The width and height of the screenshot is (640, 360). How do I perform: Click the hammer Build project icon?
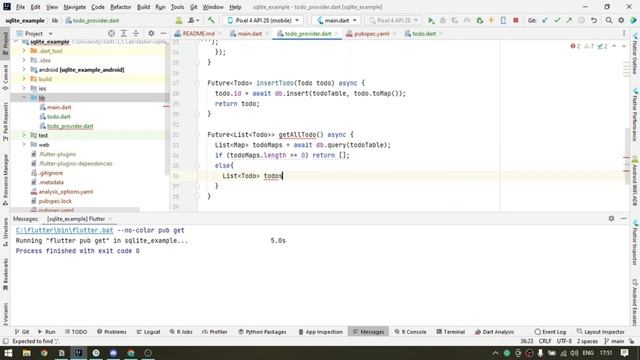click(x=211, y=20)
